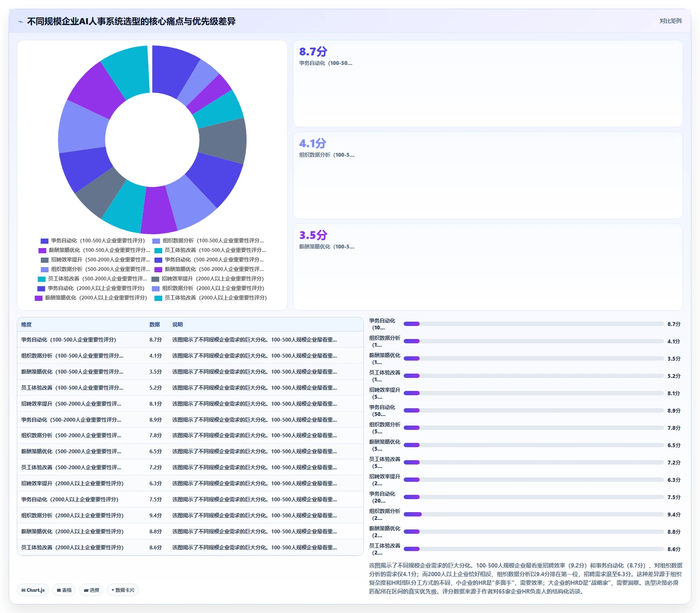Click the cyan swatch for 员工体验改善 (2000人以上)

tap(158, 298)
